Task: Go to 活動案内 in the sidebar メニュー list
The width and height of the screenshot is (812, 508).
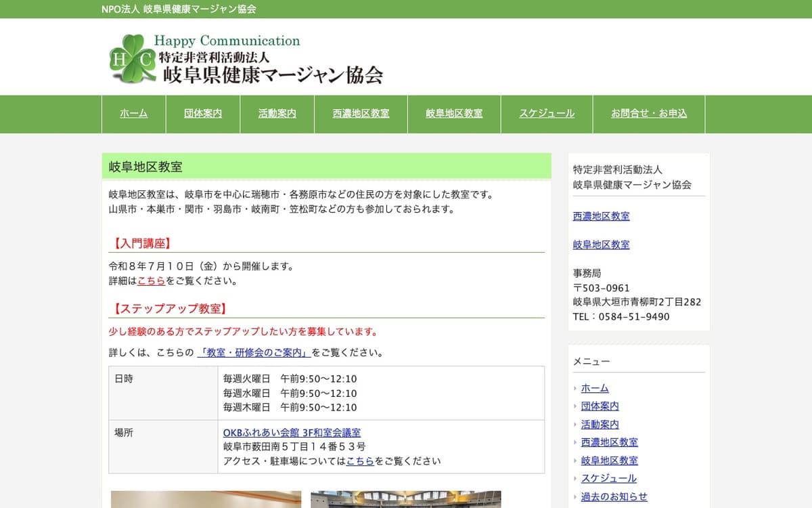Action: (600, 425)
